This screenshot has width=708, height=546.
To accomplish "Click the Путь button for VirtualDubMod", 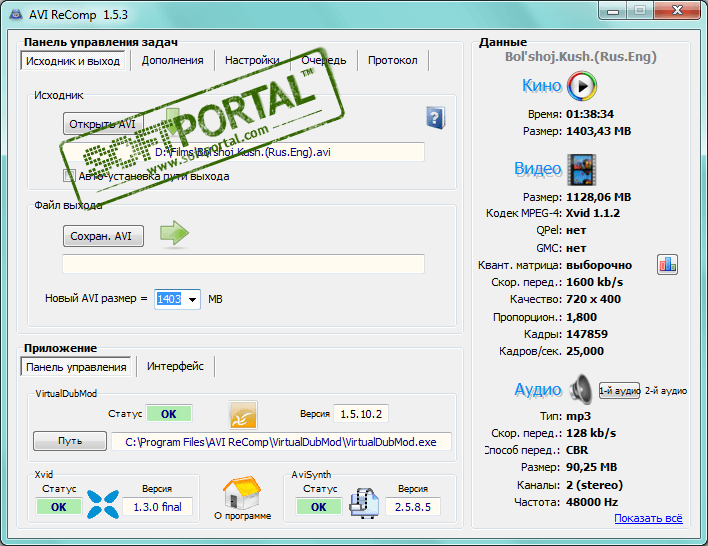I will pos(70,441).
